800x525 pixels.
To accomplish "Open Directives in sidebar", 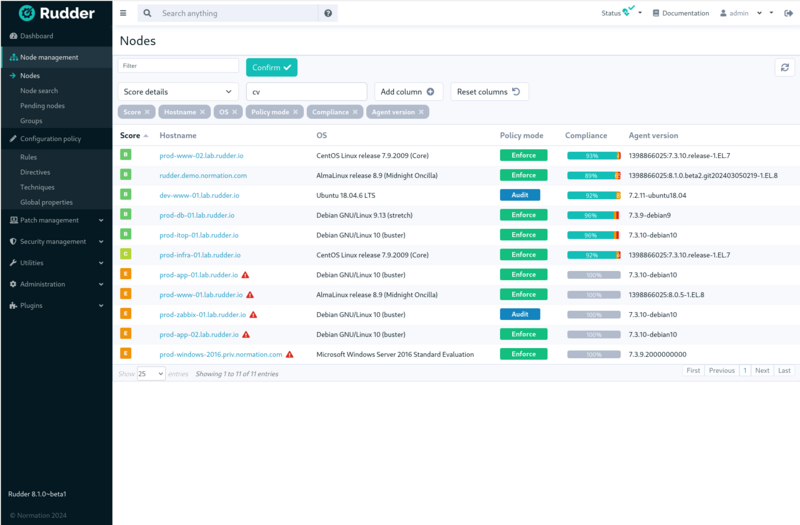I will [x=35, y=172].
